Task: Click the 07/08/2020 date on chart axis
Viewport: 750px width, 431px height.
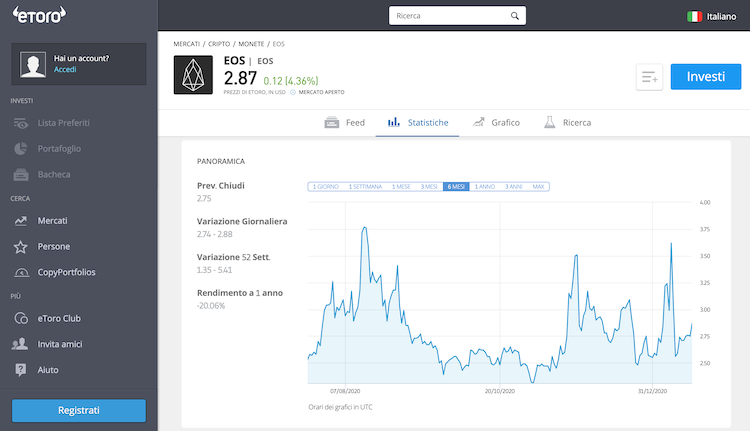Action: point(345,391)
